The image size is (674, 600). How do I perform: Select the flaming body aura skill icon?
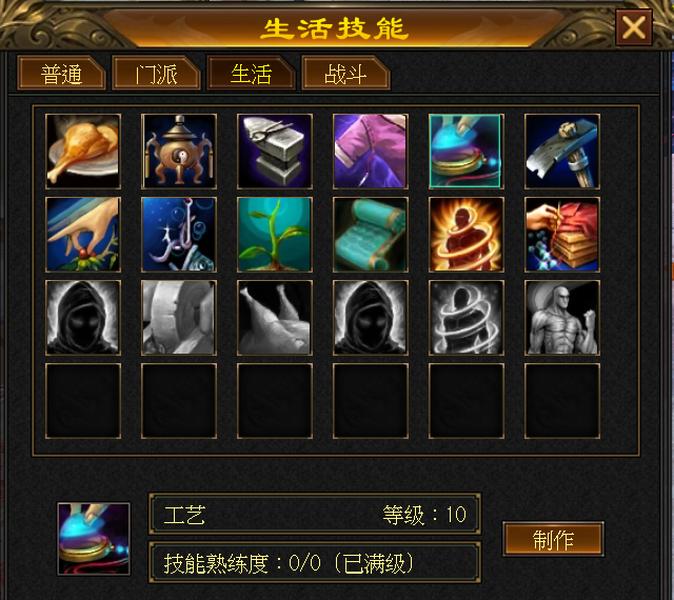466,235
